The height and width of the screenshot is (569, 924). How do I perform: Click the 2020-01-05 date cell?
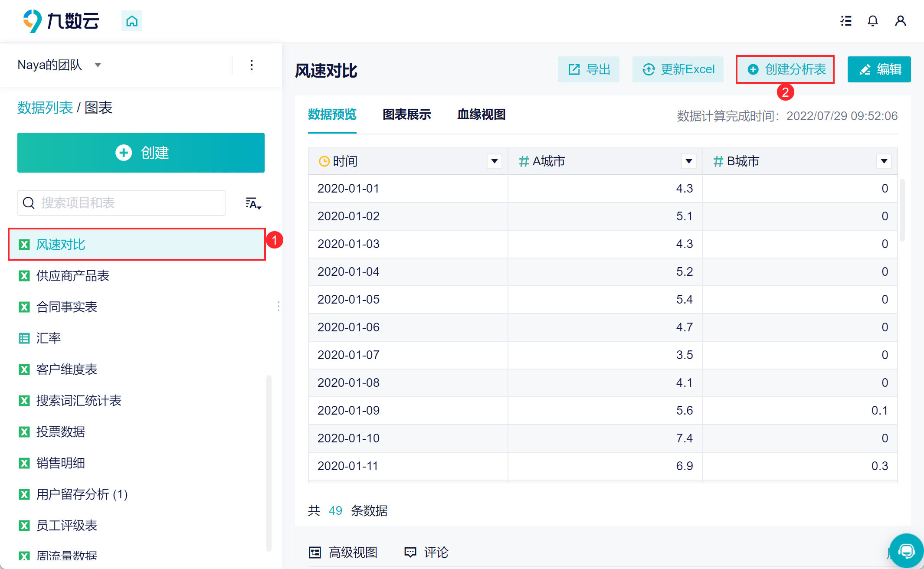pos(408,300)
